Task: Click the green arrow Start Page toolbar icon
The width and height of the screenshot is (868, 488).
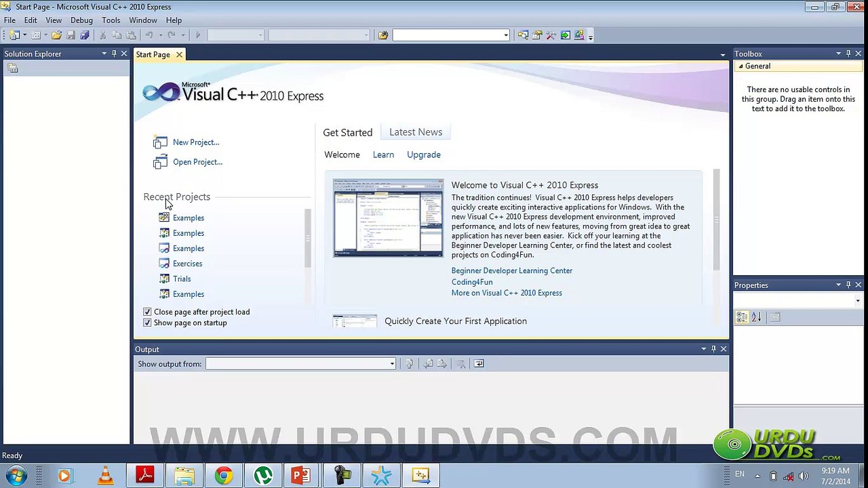Action: pos(566,35)
